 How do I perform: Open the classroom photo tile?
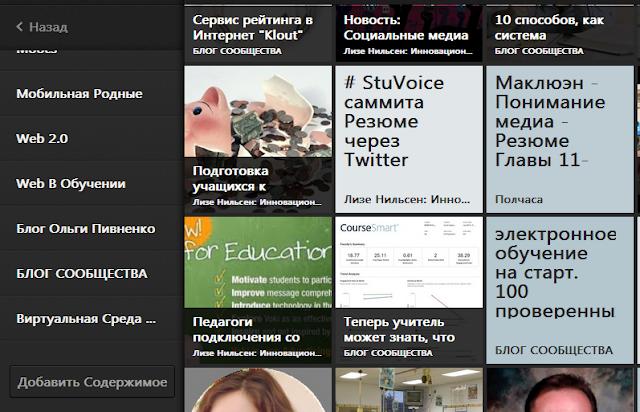[x=409, y=390]
